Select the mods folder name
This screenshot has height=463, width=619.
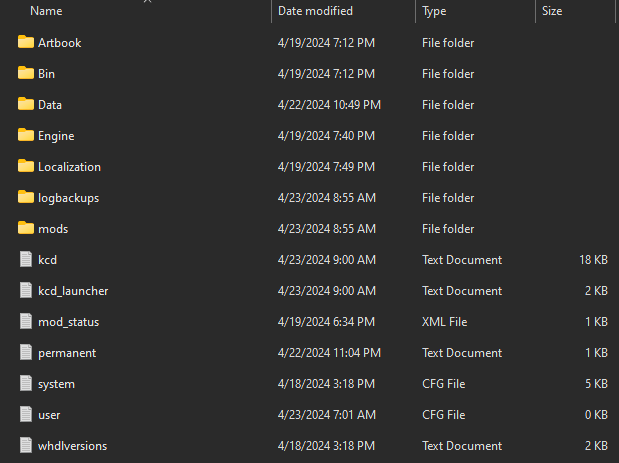(53, 229)
